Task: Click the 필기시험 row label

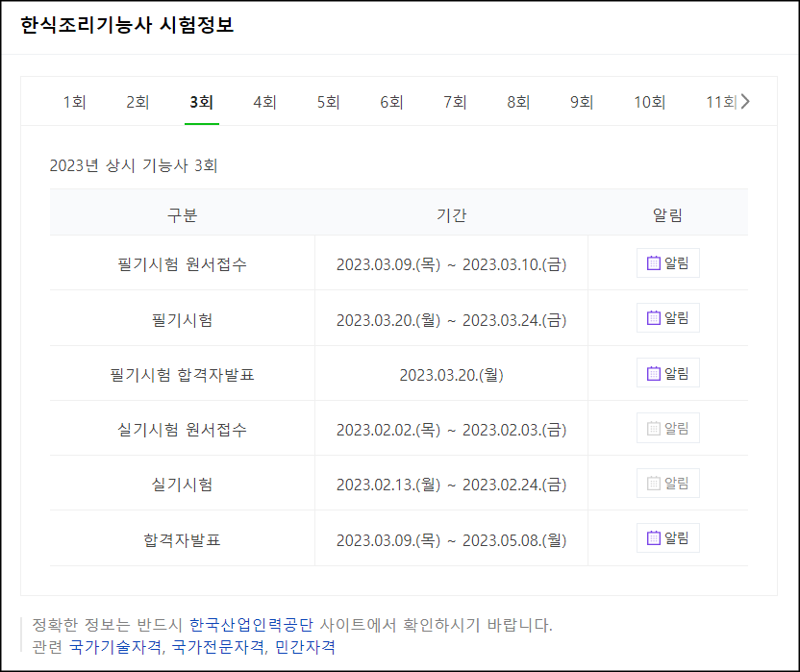Action: point(182,320)
